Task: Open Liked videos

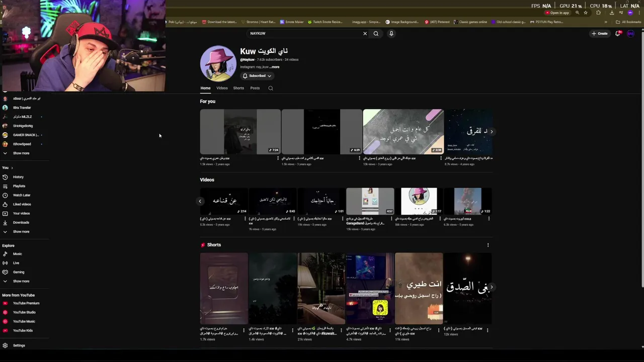Action: 22,204
